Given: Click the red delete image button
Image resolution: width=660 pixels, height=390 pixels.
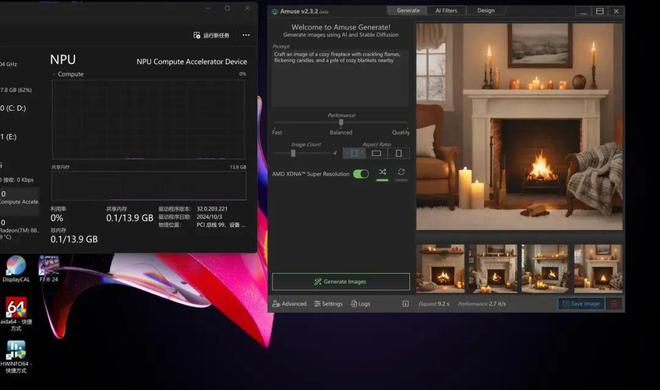Looking at the screenshot, I should pos(614,304).
